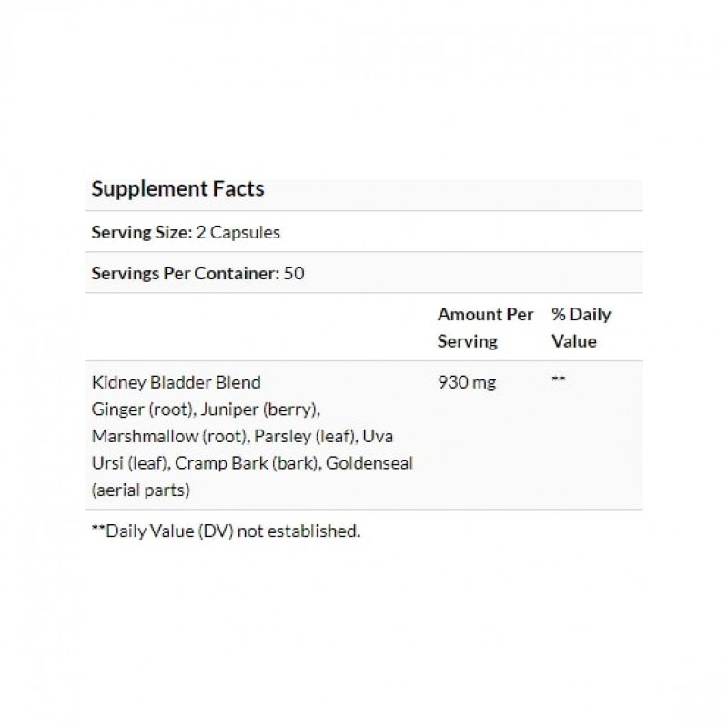Click the % Daily Value column header
Viewport: 728px width, 728px height.
(581, 328)
